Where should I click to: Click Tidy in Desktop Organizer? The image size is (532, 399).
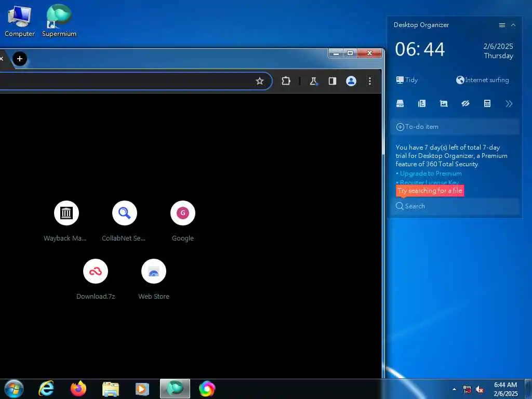(x=407, y=80)
